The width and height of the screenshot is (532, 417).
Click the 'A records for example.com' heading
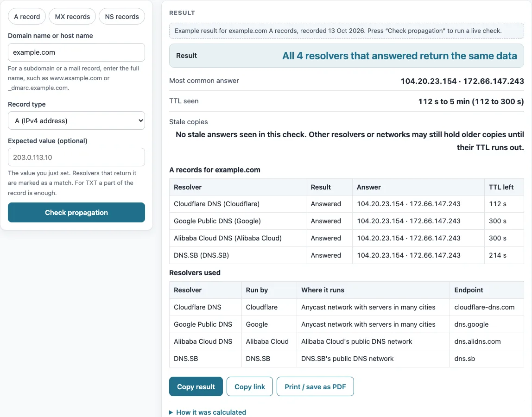coord(215,170)
